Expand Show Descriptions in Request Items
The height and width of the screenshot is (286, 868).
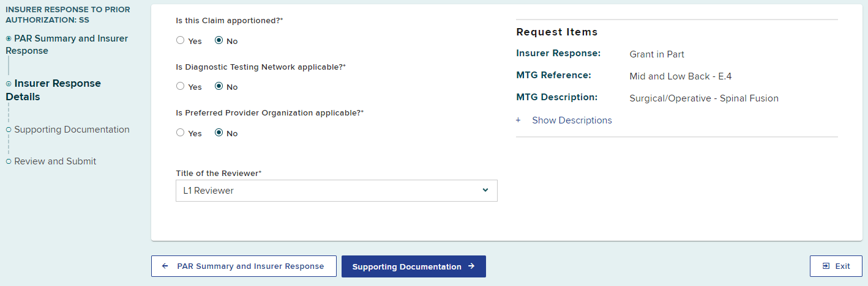[x=572, y=120]
